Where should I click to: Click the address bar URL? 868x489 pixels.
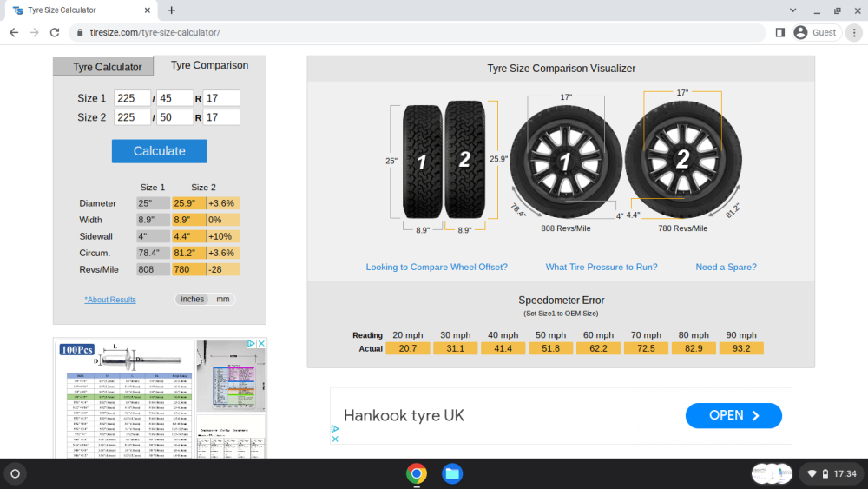click(155, 33)
